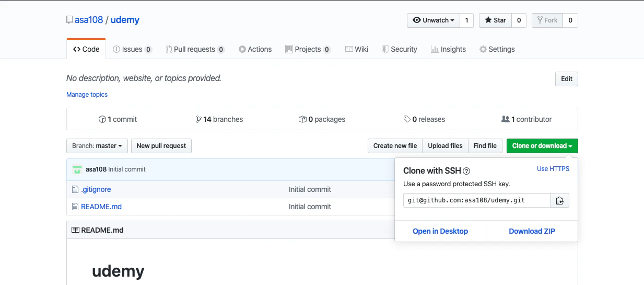The height and width of the screenshot is (285, 644).
Task: Edit the repository description
Action: click(567, 79)
